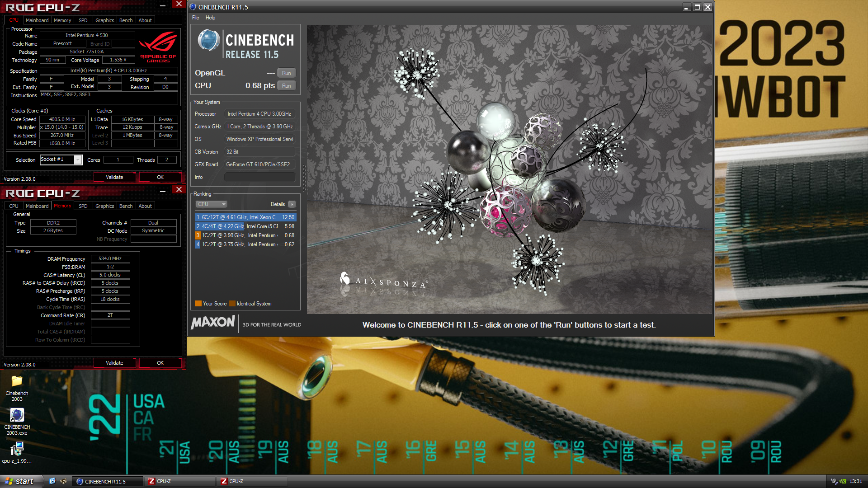Open Mainboard tab in bottom CPU-Z window
This screenshot has width=868, height=488.
(x=37, y=206)
